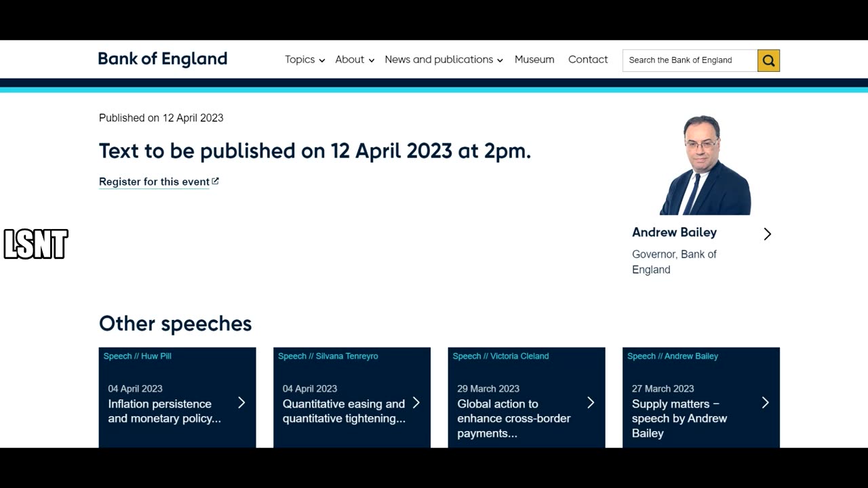Open Supply matters speech by Andrew Bailey

point(679,418)
